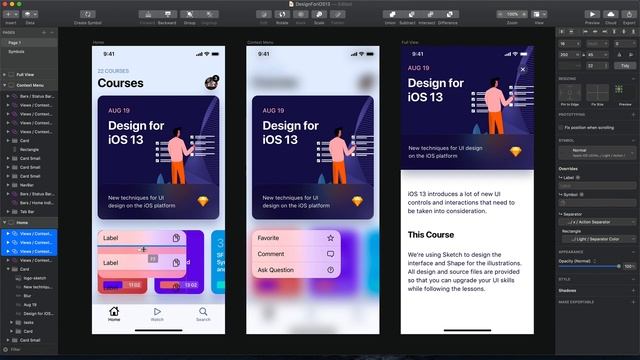This screenshot has height=360, width=640.
Task: Select the Aug 19 text layer
Action: click(29, 305)
